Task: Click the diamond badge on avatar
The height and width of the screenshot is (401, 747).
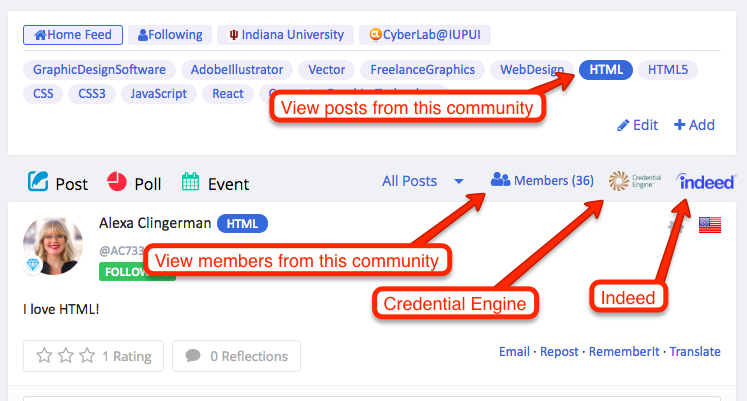Action: pyautogui.click(x=33, y=264)
